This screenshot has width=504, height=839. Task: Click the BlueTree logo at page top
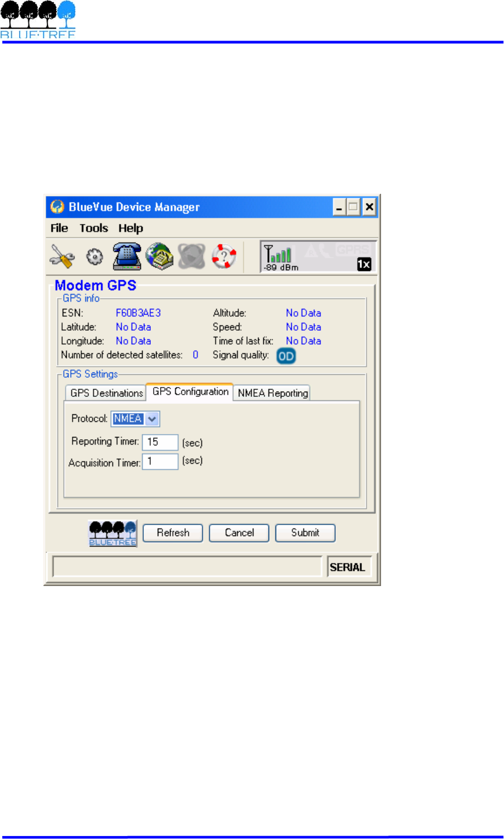[x=38, y=19]
